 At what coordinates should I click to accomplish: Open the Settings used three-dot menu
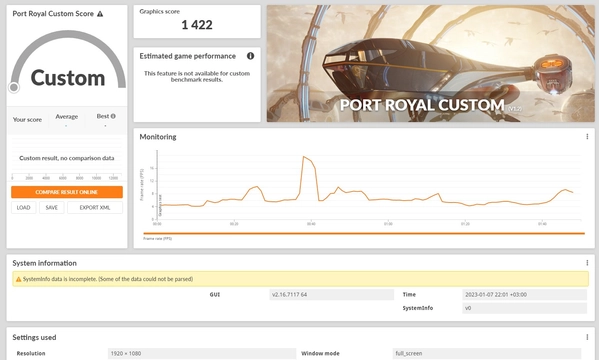pyautogui.click(x=587, y=337)
